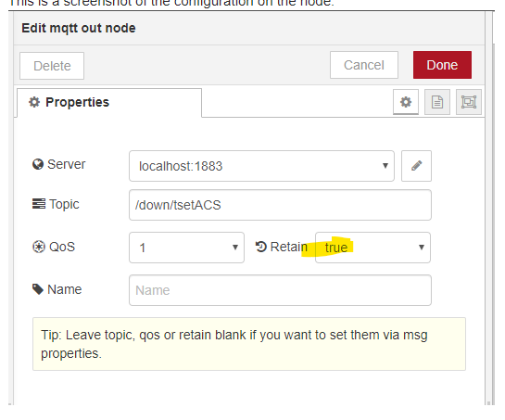Click the Edit mqtt out node header
The height and width of the screenshot is (420, 505).
[79, 28]
